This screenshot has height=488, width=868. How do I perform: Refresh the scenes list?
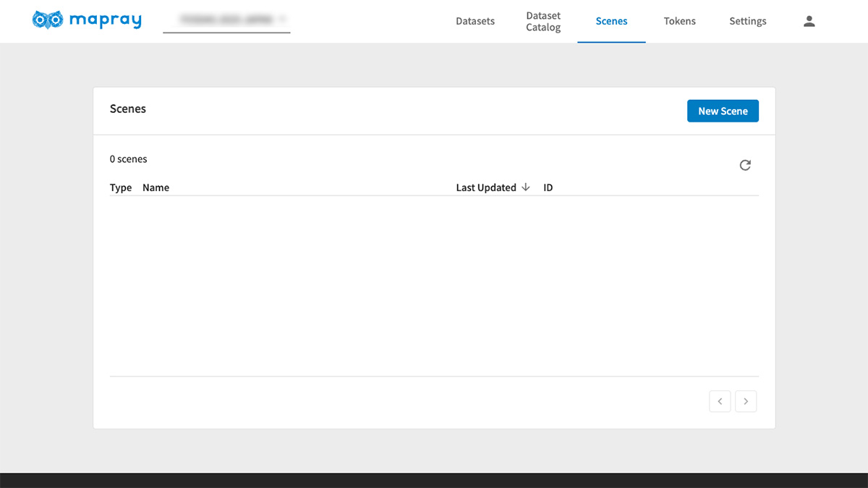[745, 165]
